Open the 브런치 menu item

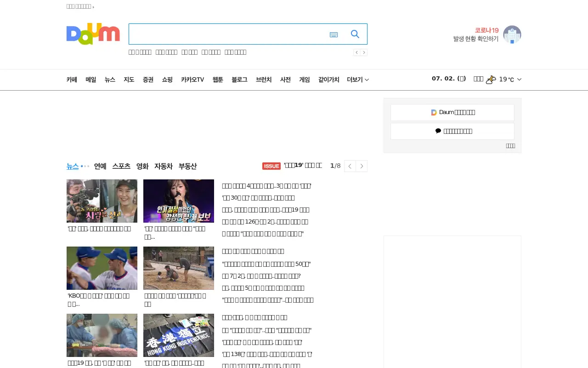point(264,80)
